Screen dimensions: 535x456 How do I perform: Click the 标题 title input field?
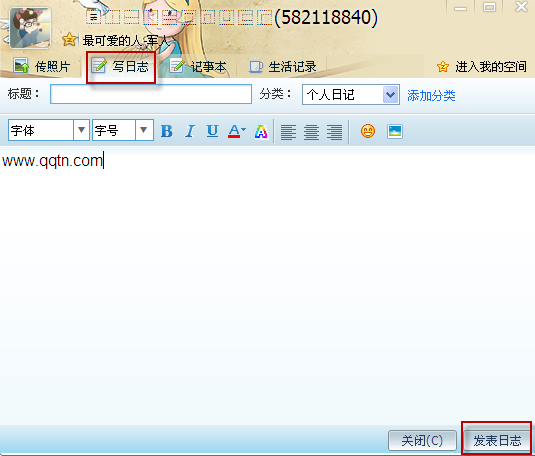pyautogui.click(x=151, y=94)
